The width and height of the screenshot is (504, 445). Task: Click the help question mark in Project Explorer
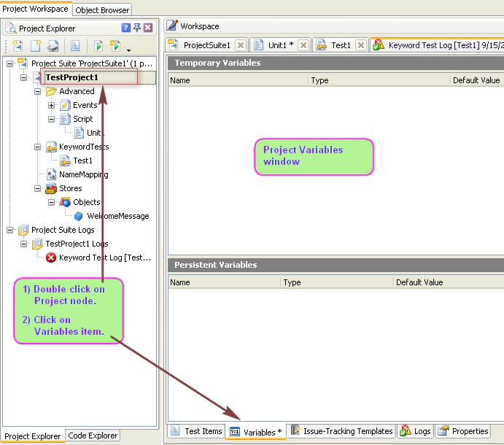tap(126, 28)
